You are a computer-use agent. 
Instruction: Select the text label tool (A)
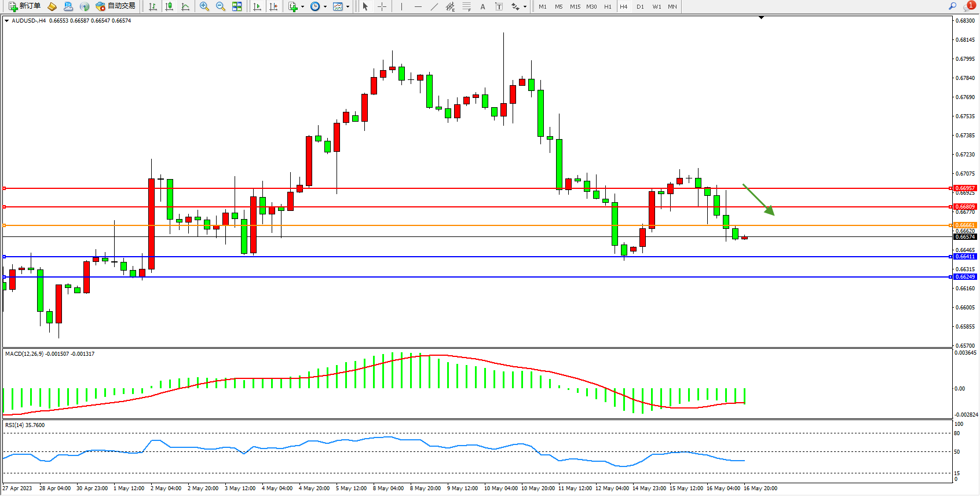coord(482,6)
